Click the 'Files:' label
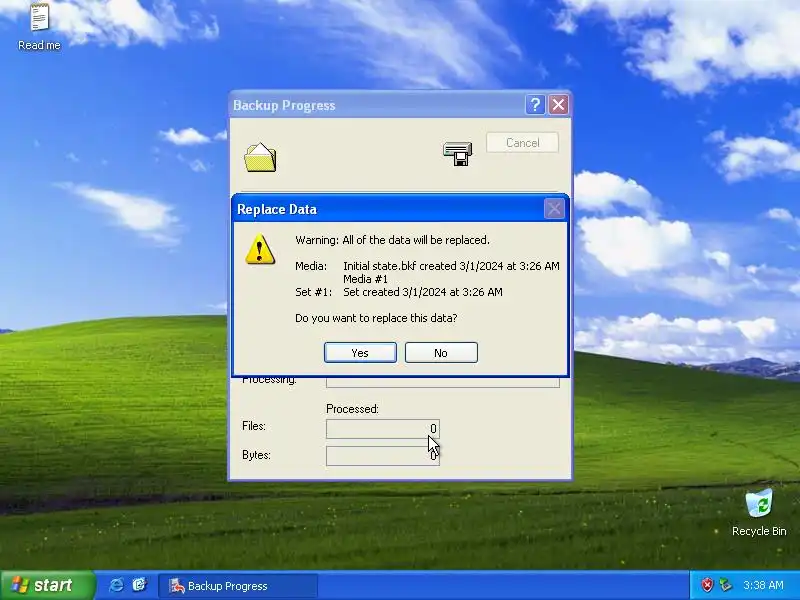The height and width of the screenshot is (600, 800). point(254,426)
